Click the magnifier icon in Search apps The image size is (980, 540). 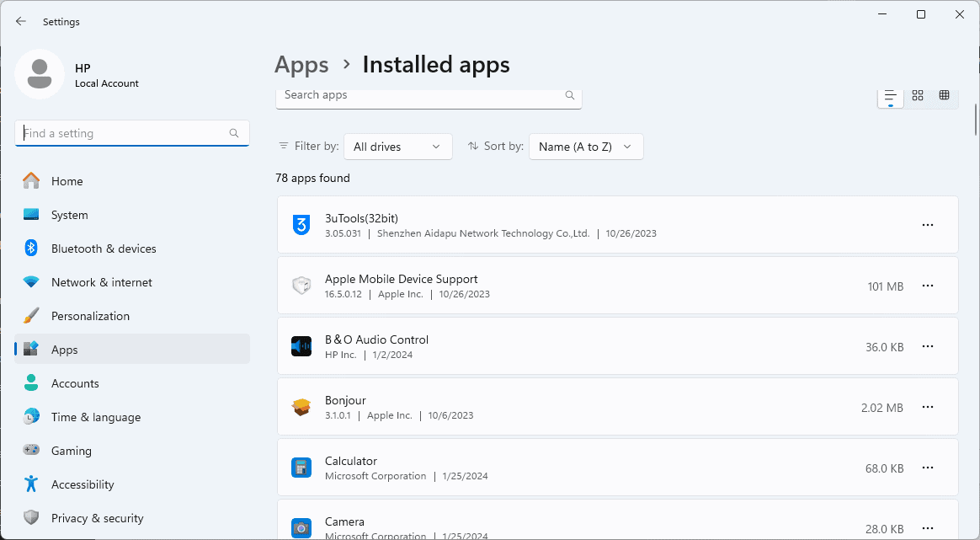click(569, 95)
